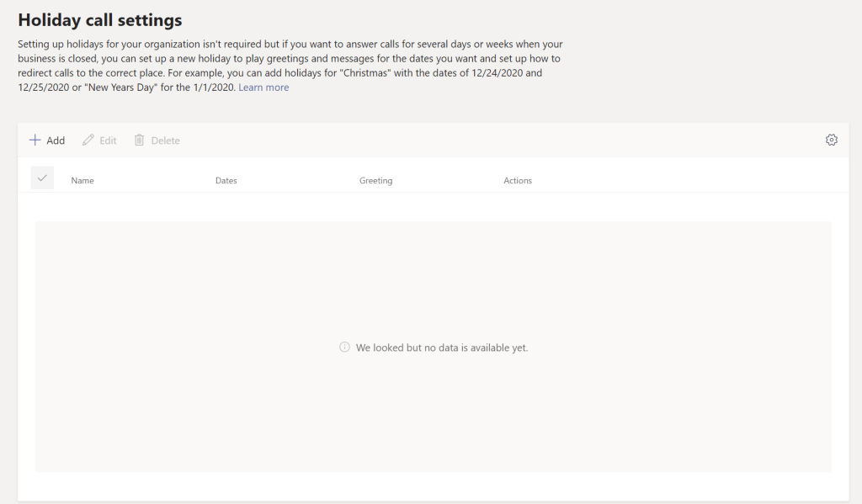Click the 'no data is available yet' message
The width and height of the screenshot is (862, 504).
(442, 347)
